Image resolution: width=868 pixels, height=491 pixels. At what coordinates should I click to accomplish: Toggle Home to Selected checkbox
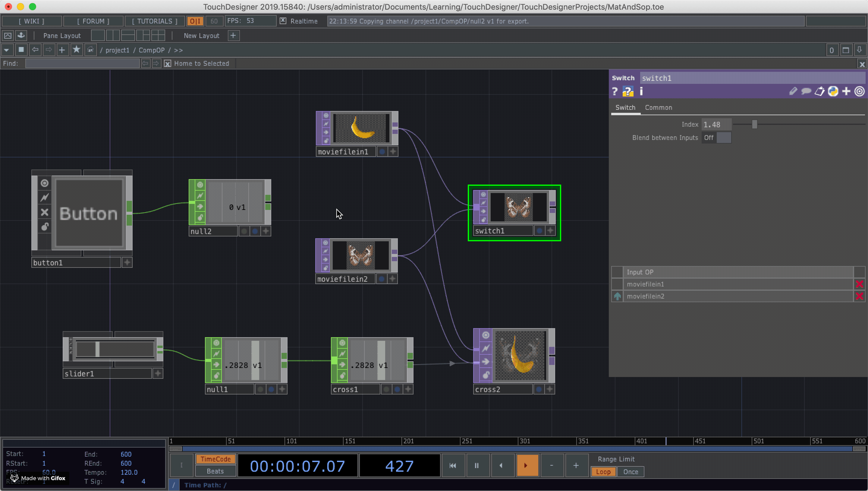[168, 63]
